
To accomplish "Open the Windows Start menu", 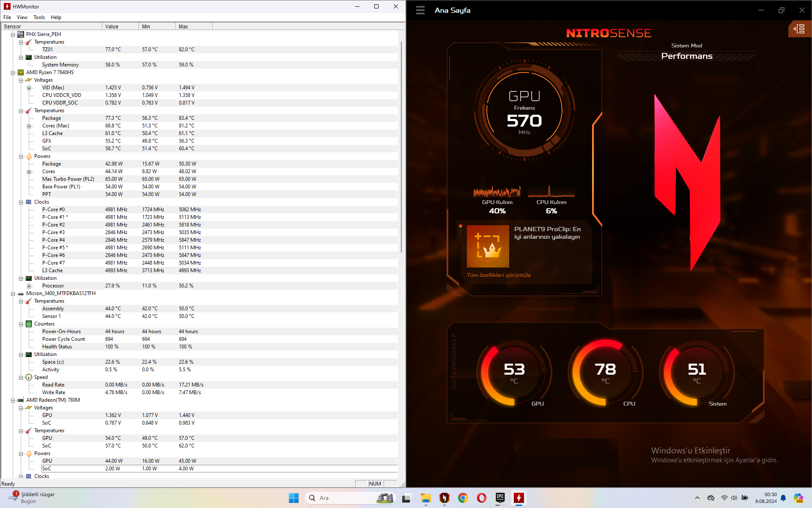I will 294,498.
